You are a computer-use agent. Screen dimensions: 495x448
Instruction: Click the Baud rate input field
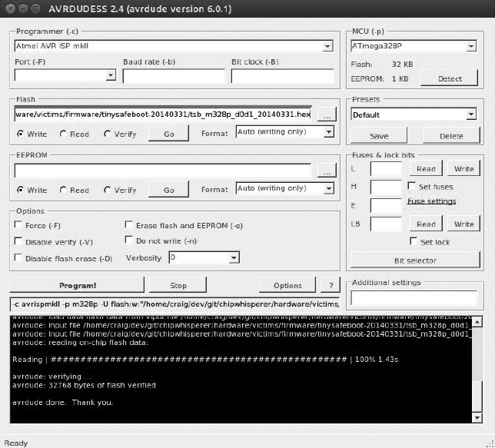pyautogui.click(x=174, y=76)
